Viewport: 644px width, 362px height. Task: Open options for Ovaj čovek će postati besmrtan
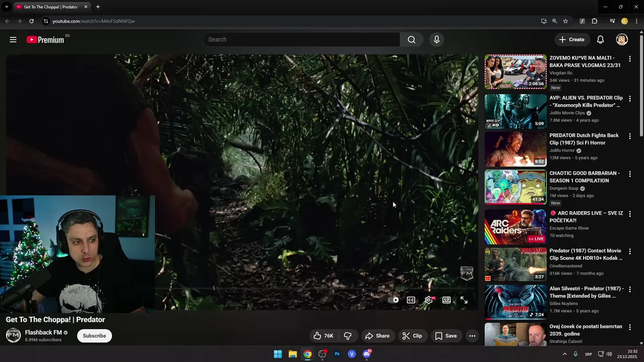629,328
